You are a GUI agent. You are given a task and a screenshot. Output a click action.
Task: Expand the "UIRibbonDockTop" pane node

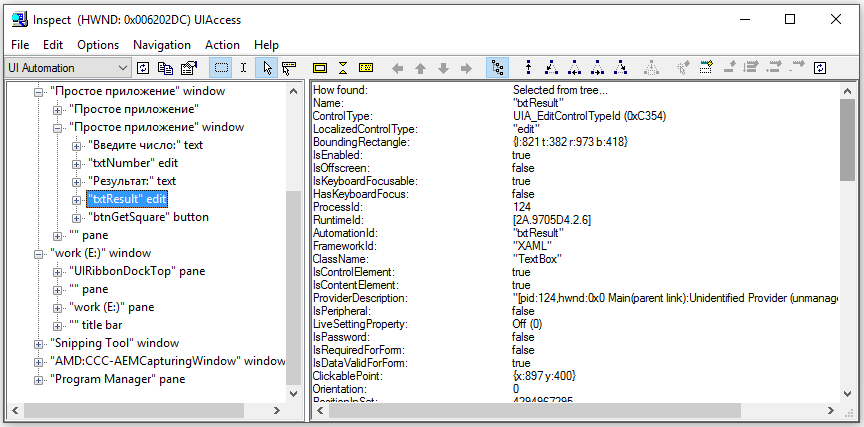(x=57, y=272)
